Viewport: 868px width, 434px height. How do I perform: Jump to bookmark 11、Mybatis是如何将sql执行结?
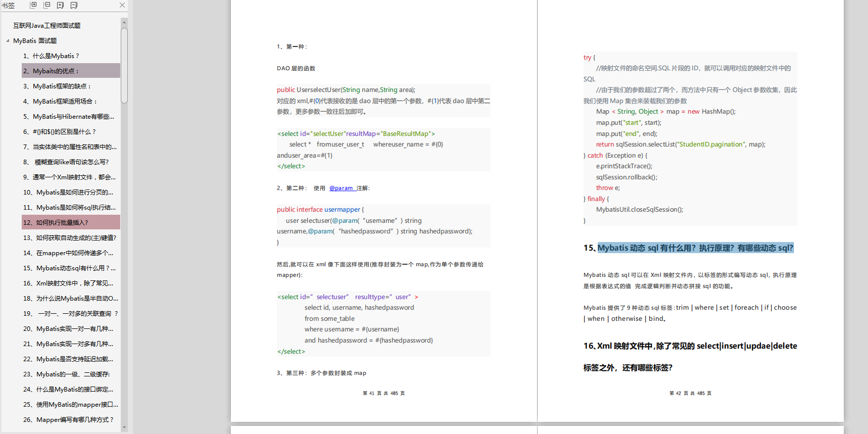pos(70,207)
